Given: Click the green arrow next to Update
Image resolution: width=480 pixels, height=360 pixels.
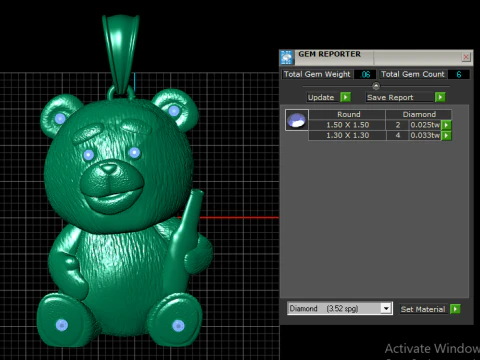Looking at the screenshot, I should click(346, 97).
